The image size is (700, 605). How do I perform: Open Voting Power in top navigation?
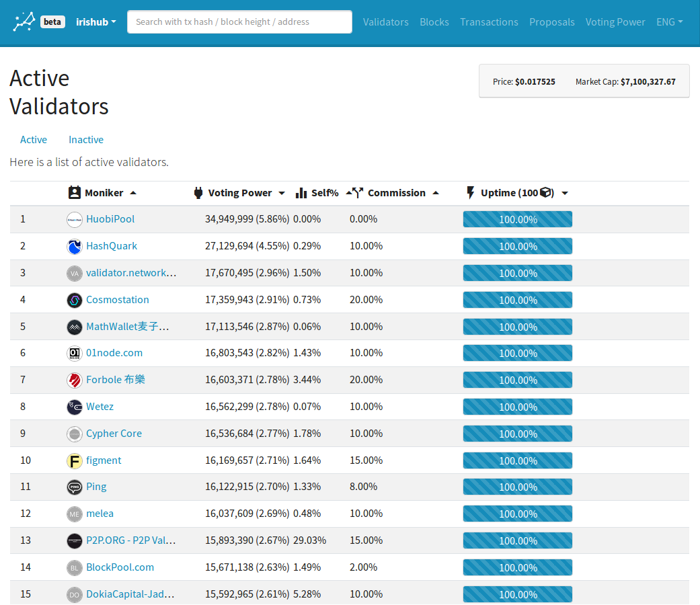coord(615,22)
